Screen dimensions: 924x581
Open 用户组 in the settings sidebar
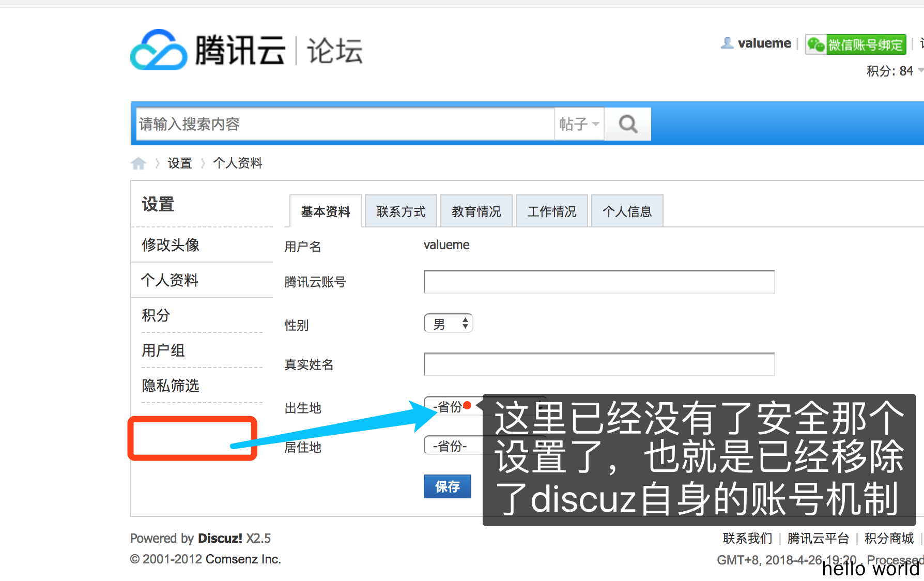click(163, 350)
